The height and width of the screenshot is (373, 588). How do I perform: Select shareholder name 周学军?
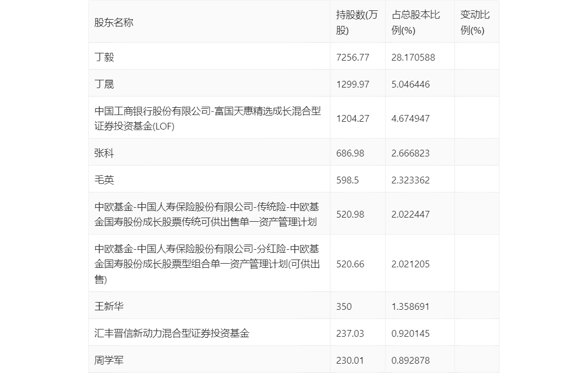click(x=109, y=360)
